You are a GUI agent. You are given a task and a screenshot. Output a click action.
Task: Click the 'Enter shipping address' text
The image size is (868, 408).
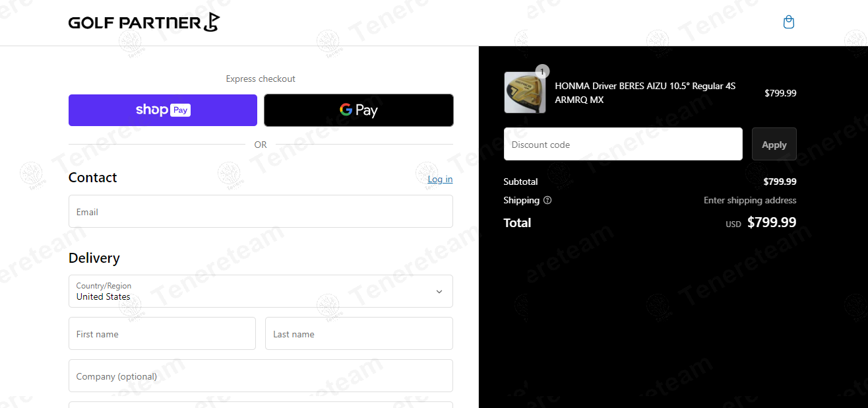(750, 200)
